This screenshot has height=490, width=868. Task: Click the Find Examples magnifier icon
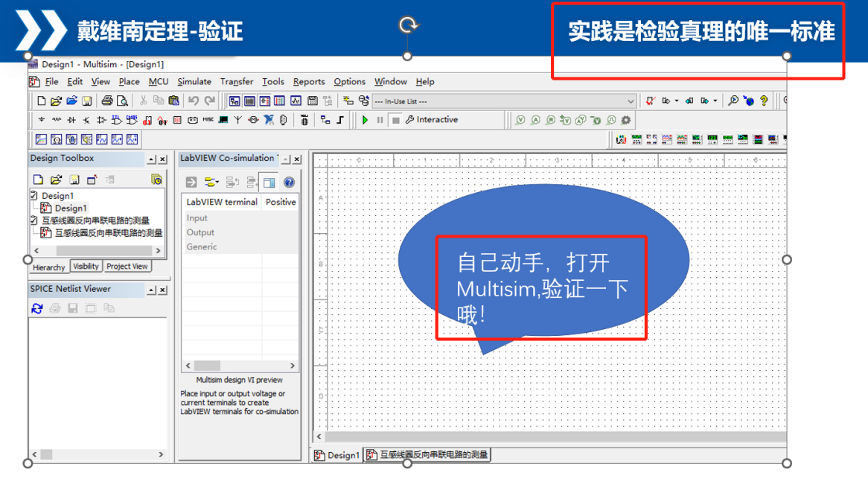click(733, 101)
